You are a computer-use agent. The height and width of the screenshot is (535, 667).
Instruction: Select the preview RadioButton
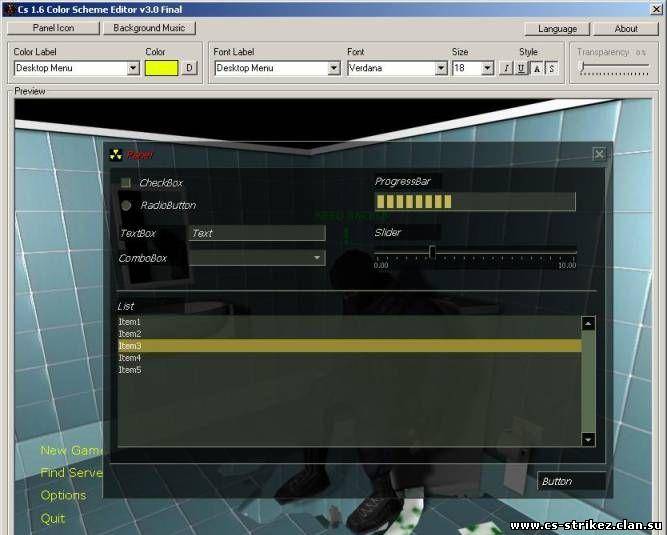(126, 205)
